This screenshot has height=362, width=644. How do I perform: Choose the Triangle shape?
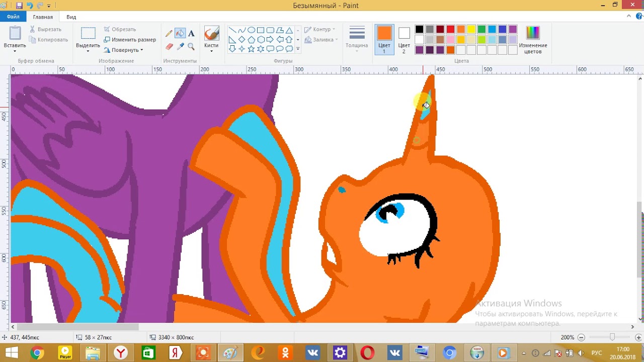point(289,30)
